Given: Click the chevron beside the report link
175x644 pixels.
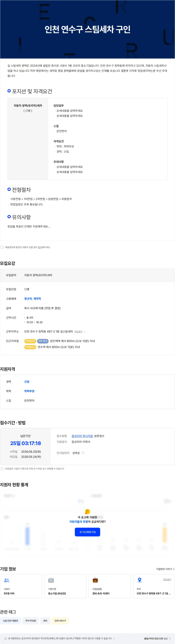Looking at the screenshot, I should (x=170, y=639).
